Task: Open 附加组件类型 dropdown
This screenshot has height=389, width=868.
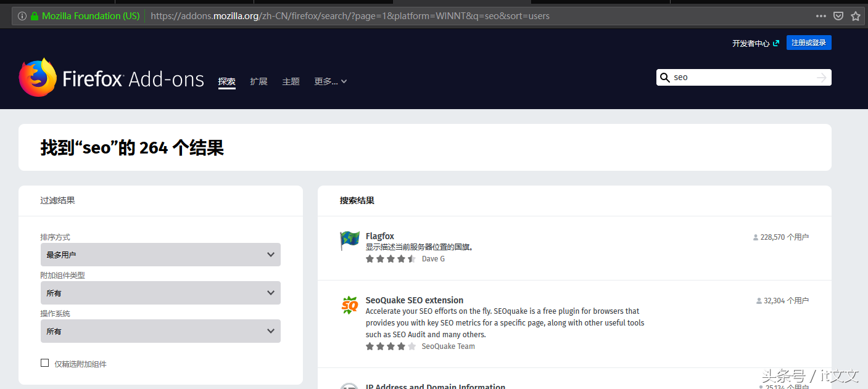Action: pos(160,293)
